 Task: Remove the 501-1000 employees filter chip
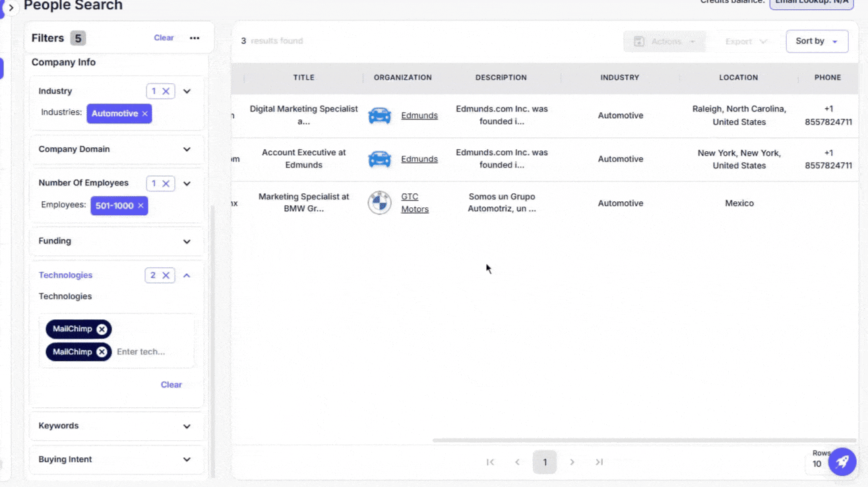point(140,206)
